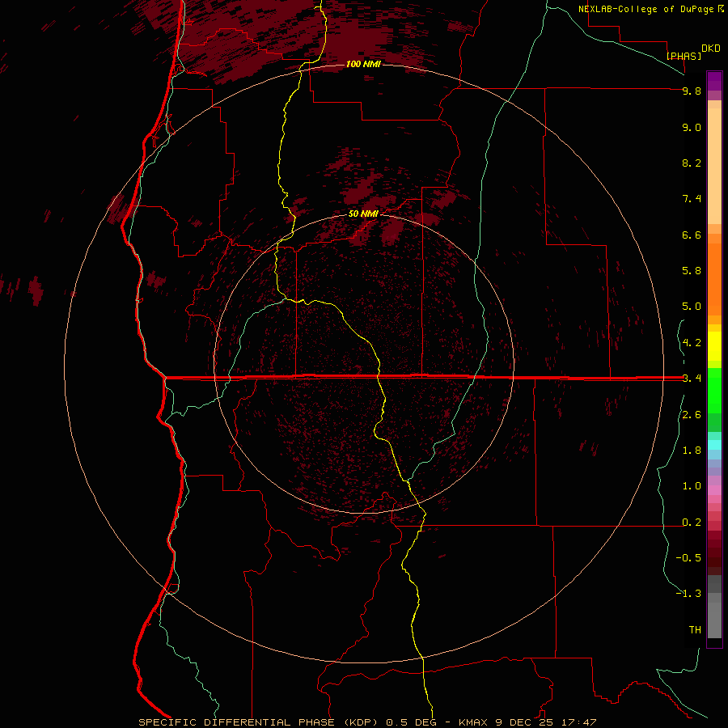The height and width of the screenshot is (728, 728).
Task: Click the "100 NMI" range ring label
Action: 363,64
